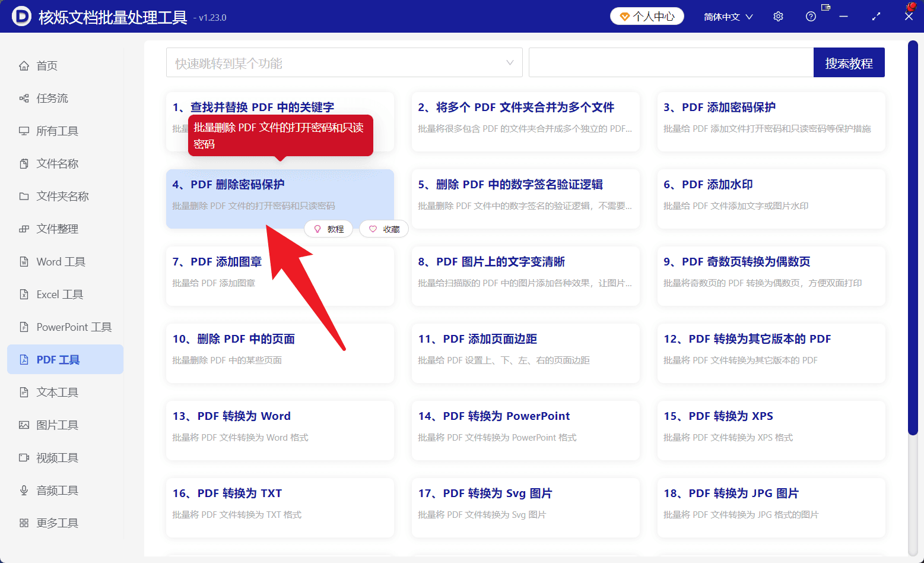Select 文件名称 in the sidebar
Screen dimensions: 924x563
pyautogui.click(x=65, y=164)
